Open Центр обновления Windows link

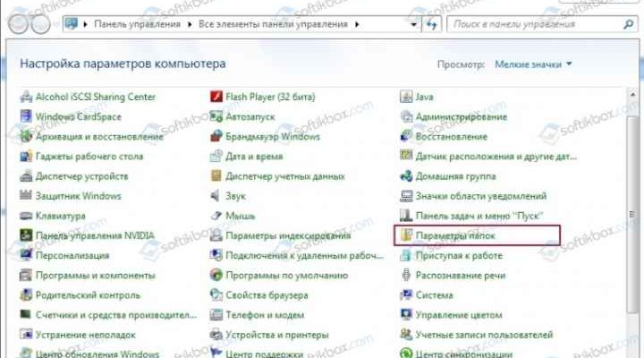click(x=97, y=354)
